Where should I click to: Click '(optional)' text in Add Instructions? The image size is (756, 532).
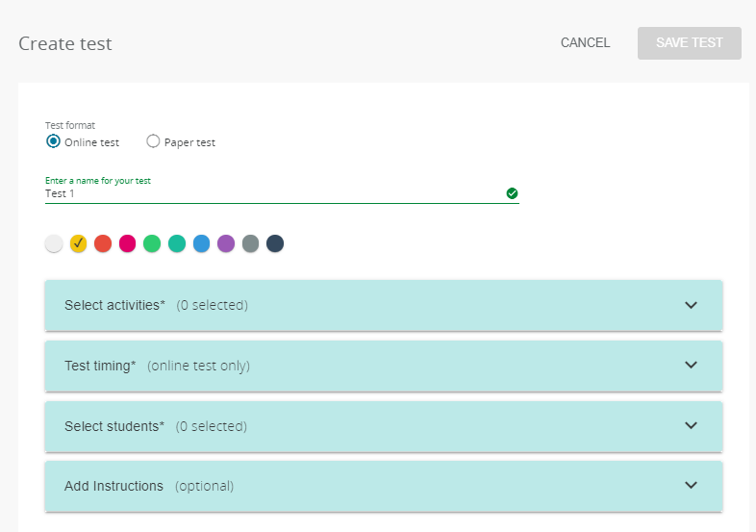[x=205, y=486]
